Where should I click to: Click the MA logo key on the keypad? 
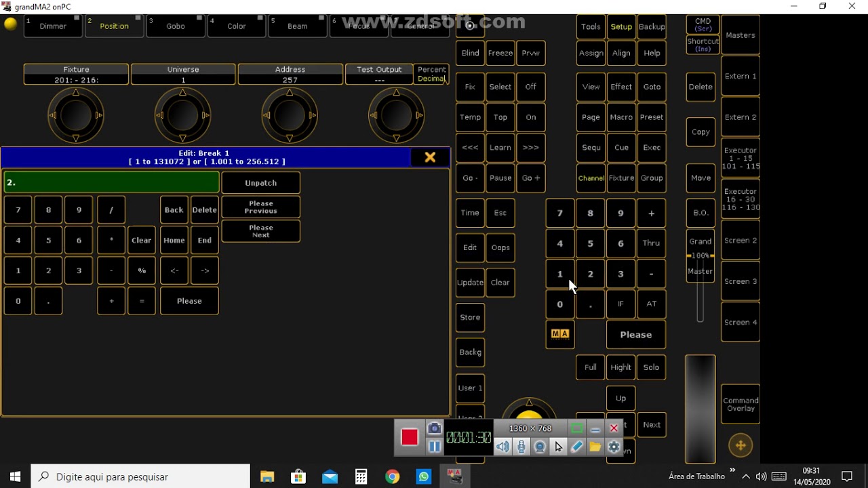coord(560,334)
